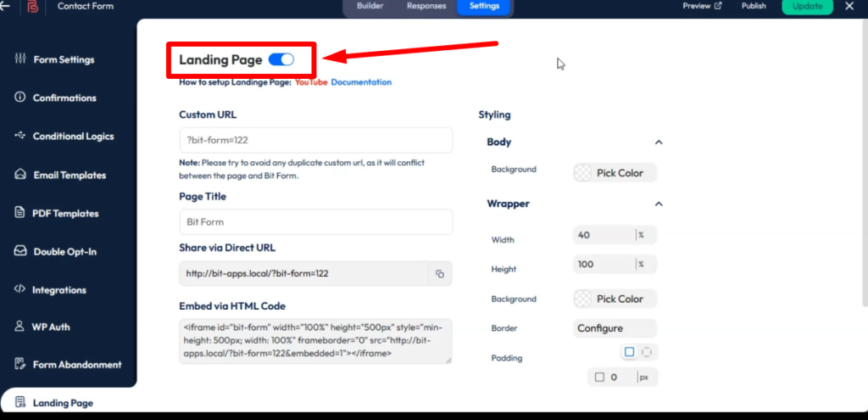Click the Share via Direct URL field

click(x=304, y=274)
